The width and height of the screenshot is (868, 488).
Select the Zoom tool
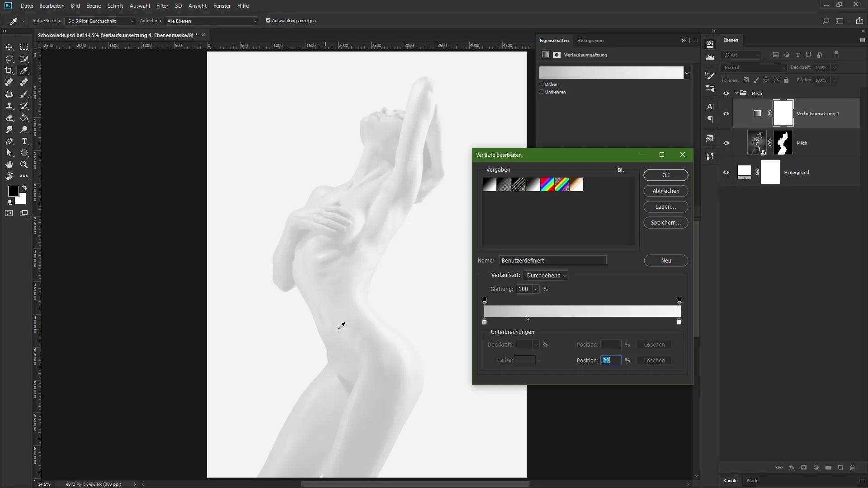point(24,164)
